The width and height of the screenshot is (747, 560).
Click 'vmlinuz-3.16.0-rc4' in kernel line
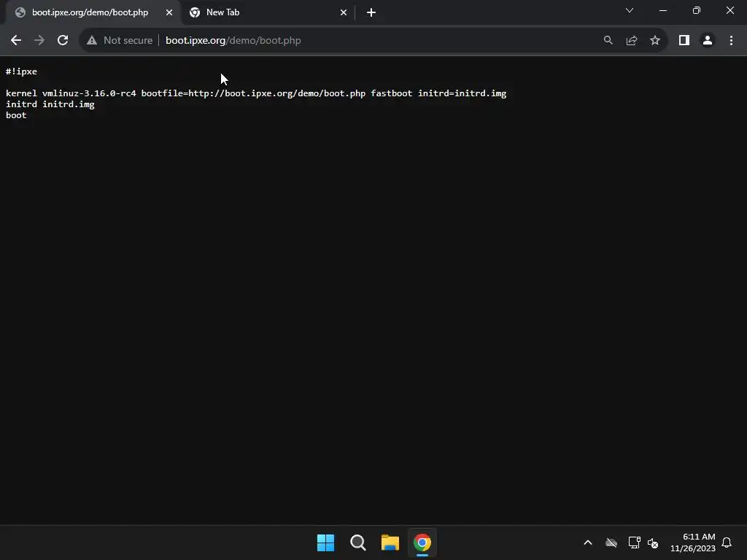[89, 93]
